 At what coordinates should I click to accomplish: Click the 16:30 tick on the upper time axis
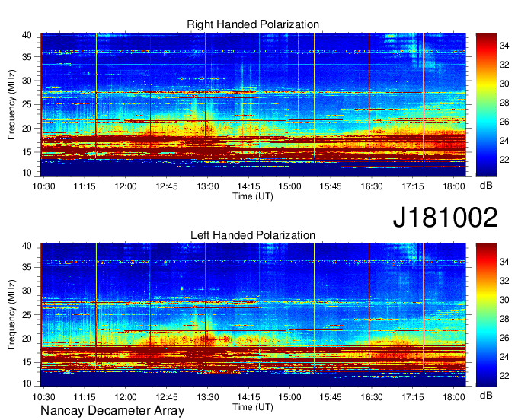click(x=372, y=186)
